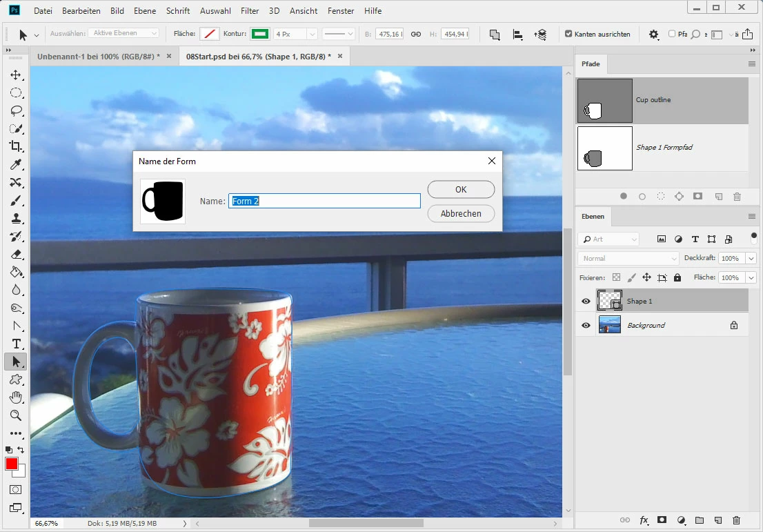
Task: Toggle lock transparent pixels
Action: [x=616, y=277]
